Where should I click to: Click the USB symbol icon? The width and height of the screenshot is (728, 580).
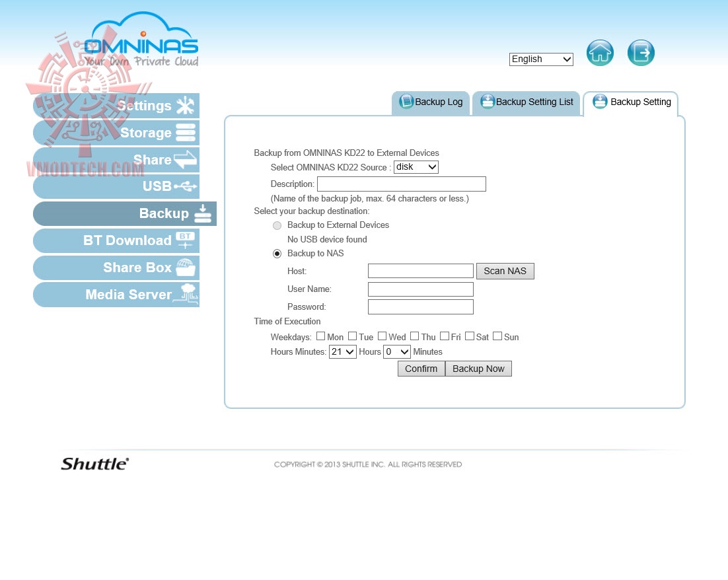[185, 186]
